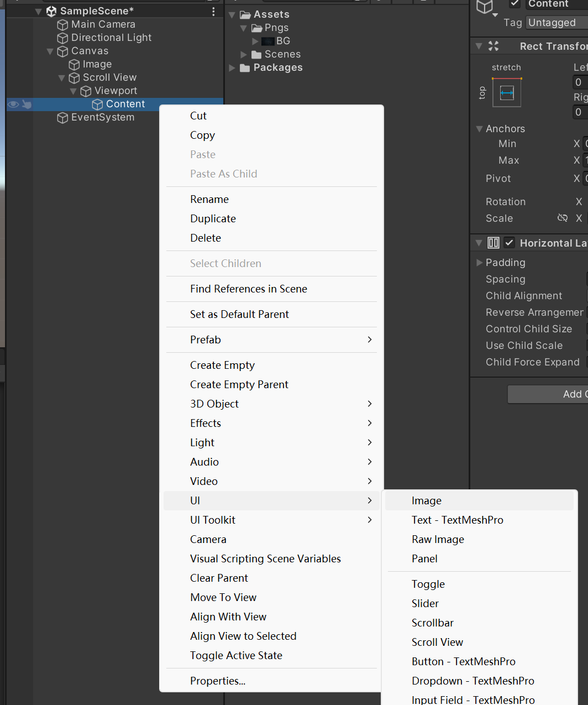This screenshot has width=588, height=705.
Task: Click the Scenes folder icon in Project window
Action: point(256,54)
